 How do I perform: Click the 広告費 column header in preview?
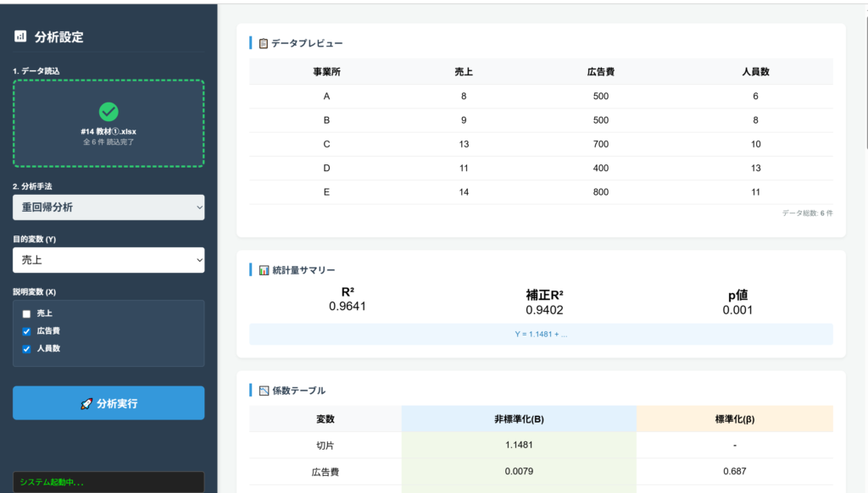(600, 72)
